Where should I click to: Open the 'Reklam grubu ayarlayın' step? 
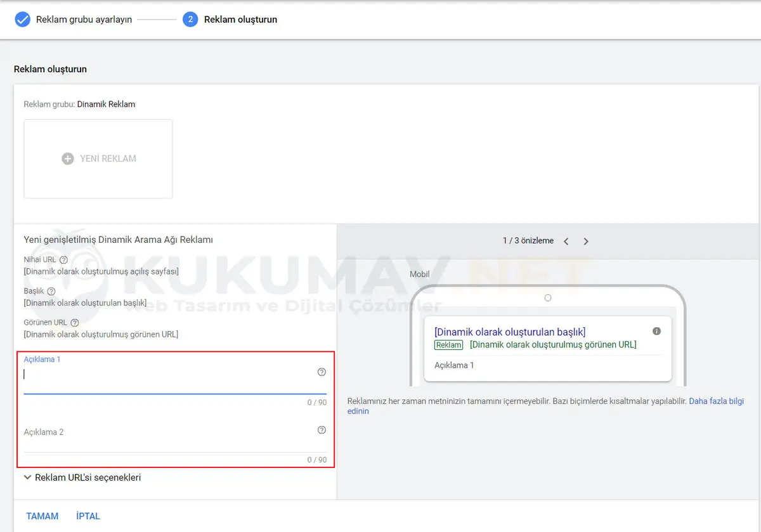[84, 20]
